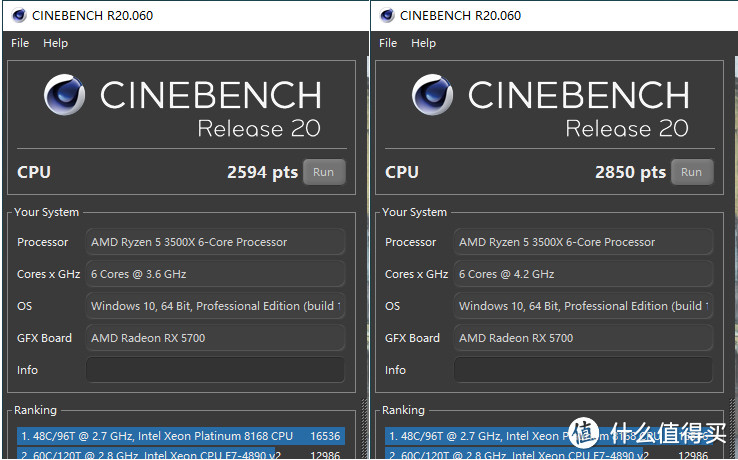Click OS field in left window

pyautogui.click(x=215, y=306)
